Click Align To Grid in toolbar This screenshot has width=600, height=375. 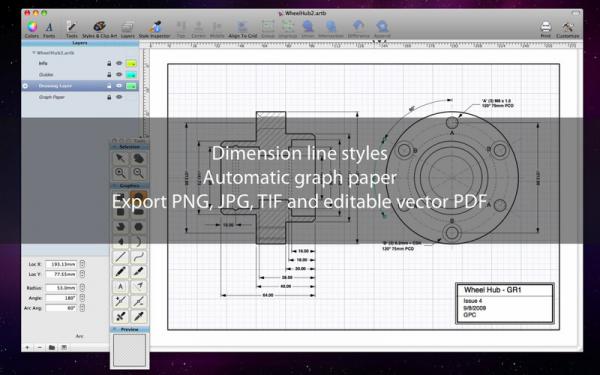coord(243,29)
